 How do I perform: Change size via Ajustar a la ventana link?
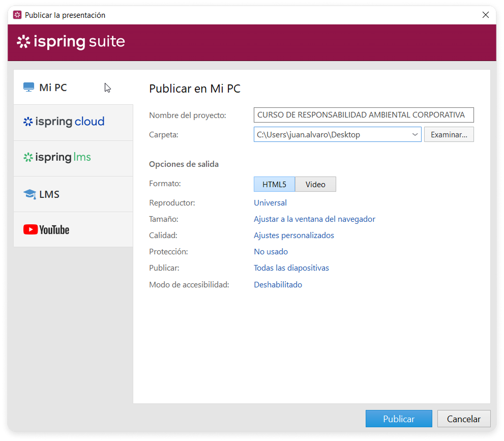(314, 219)
